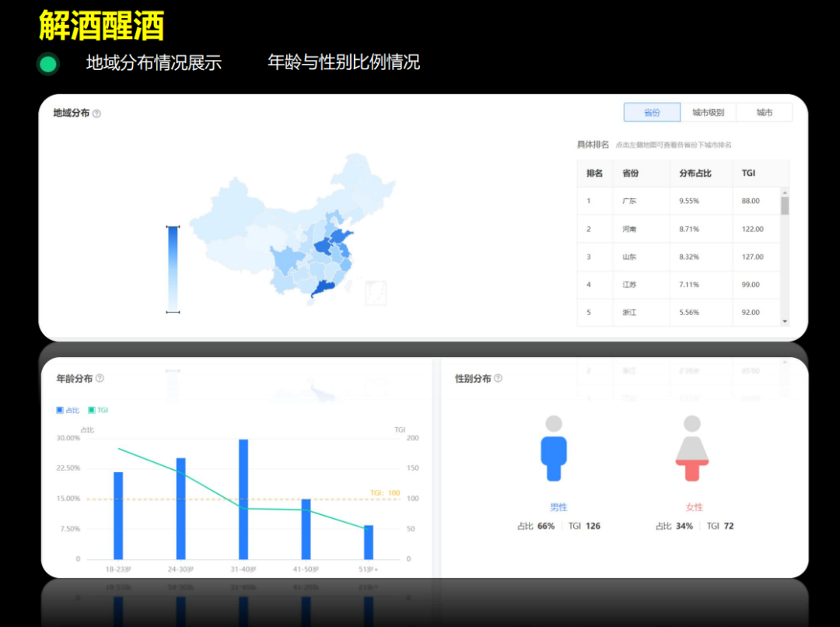Click the 92.00 TGI value

coord(751,313)
